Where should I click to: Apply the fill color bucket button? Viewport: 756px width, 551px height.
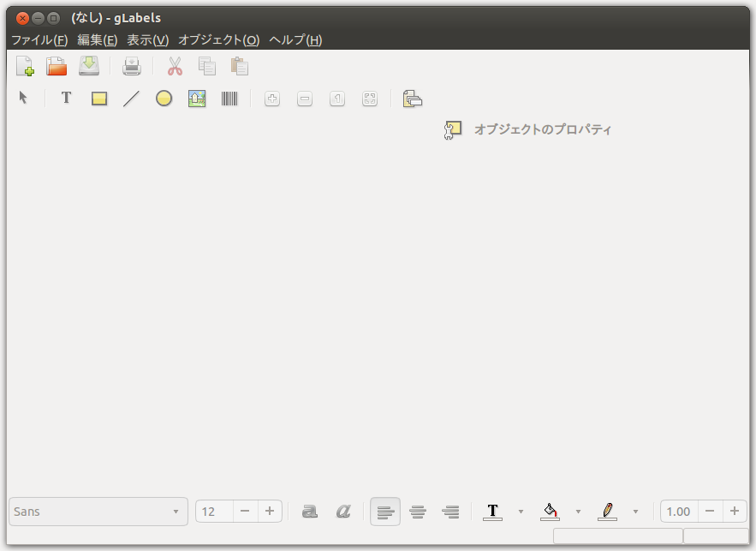click(550, 512)
